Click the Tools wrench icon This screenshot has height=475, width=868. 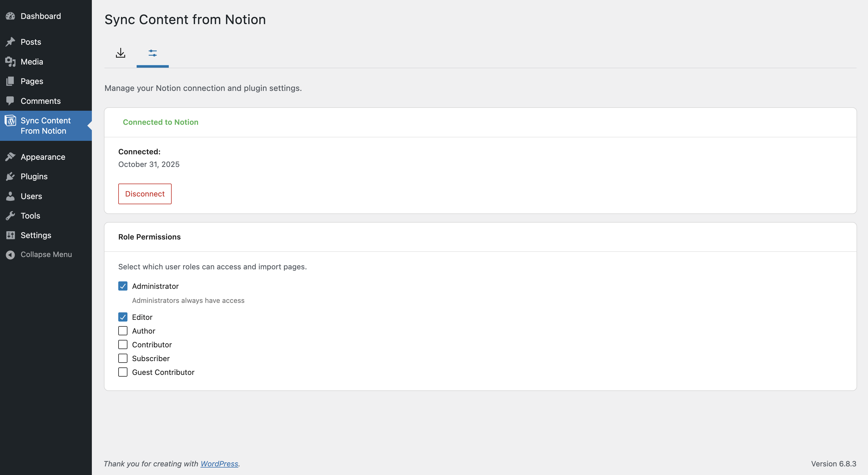(10, 215)
